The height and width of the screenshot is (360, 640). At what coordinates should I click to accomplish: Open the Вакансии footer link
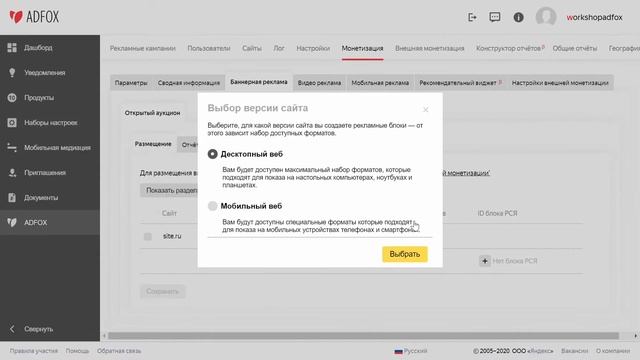[x=574, y=351]
